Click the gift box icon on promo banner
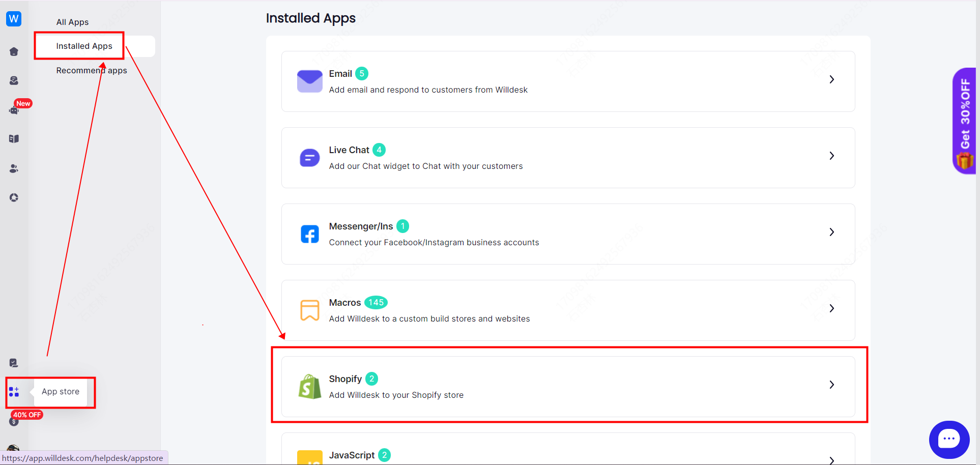 pyautogui.click(x=965, y=161)
